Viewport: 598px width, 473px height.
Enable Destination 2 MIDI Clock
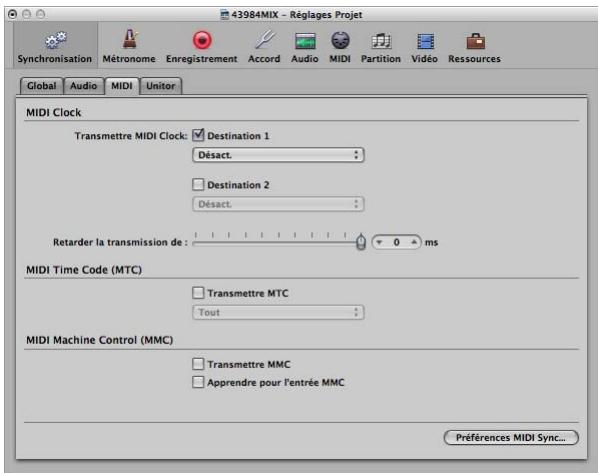198,185
